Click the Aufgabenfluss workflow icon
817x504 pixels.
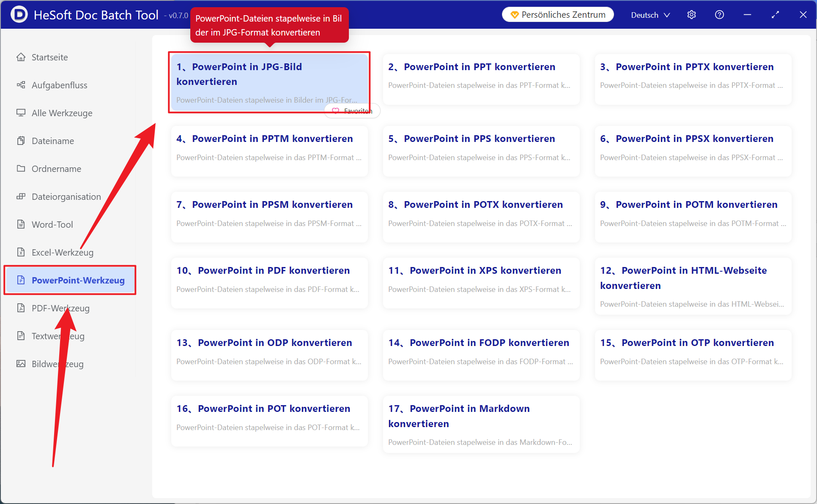tap(21, 85)
